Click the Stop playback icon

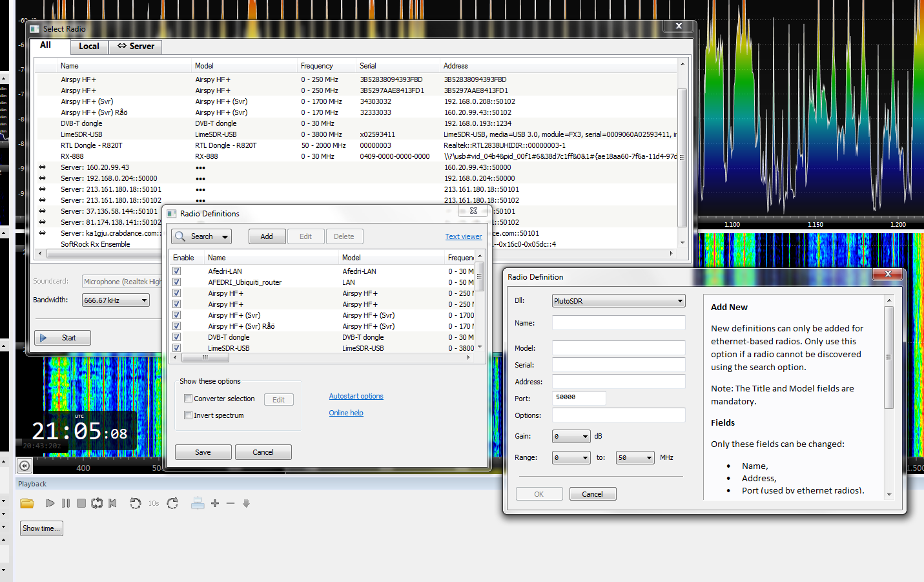(x=81, y=503)
